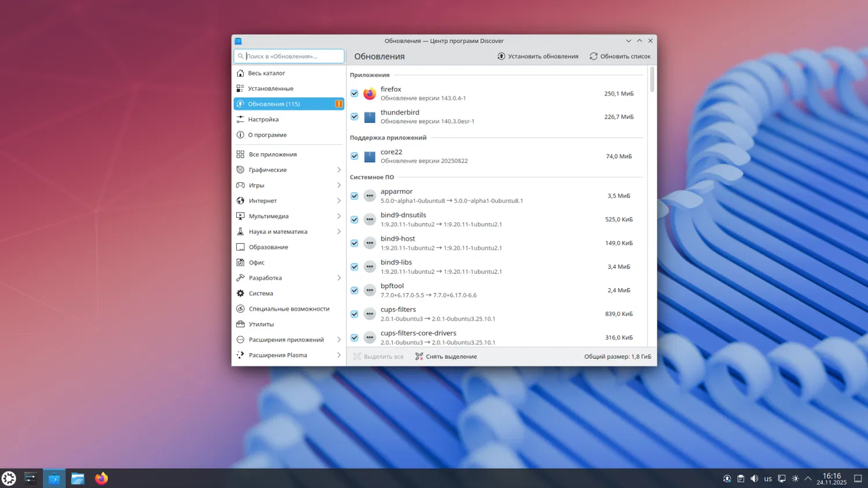Select Все приложения in the sidebar
The width and height of the screenshot is (868, 488).
[289, 155]
